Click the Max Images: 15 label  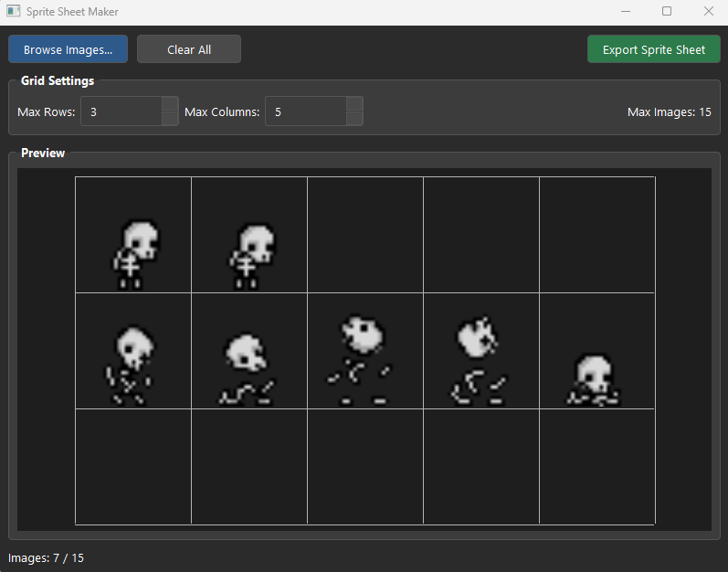click(669, 111)
